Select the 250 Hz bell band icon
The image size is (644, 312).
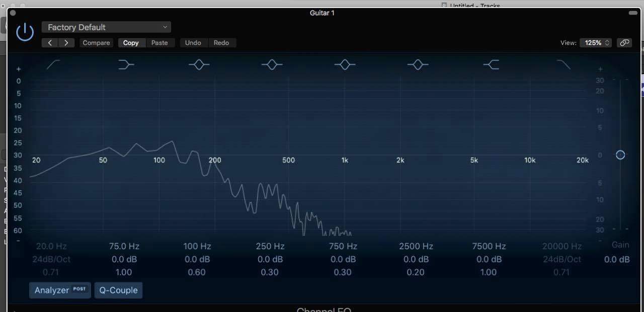(x=272, y=64)
